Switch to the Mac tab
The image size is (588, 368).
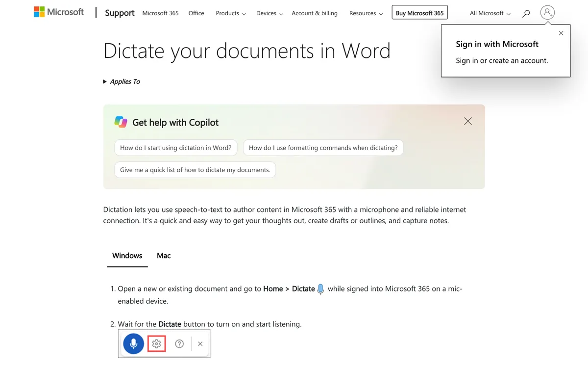click(x=164, y=256)
